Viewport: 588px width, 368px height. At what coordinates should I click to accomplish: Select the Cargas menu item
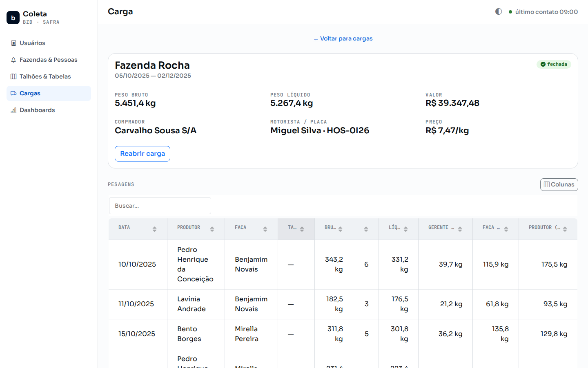tap(49, 93)
